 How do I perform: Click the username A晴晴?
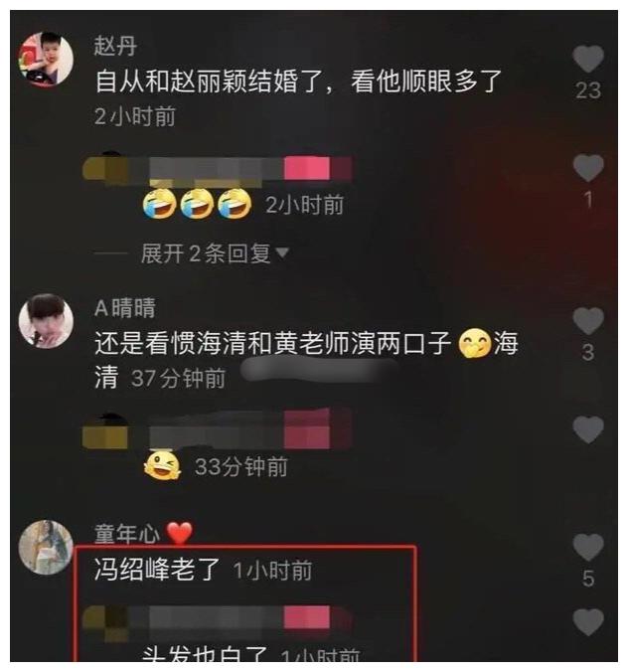click(124, 308)
